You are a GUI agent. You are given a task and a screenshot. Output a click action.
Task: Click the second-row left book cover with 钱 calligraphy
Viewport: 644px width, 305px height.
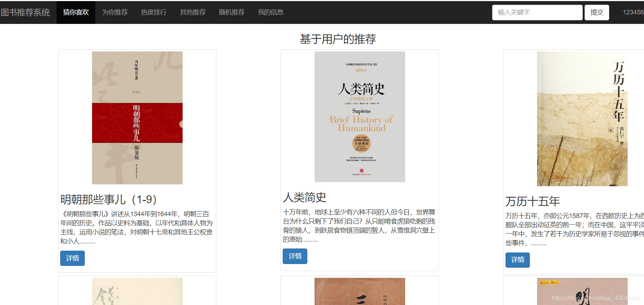[x=137, y=291]
